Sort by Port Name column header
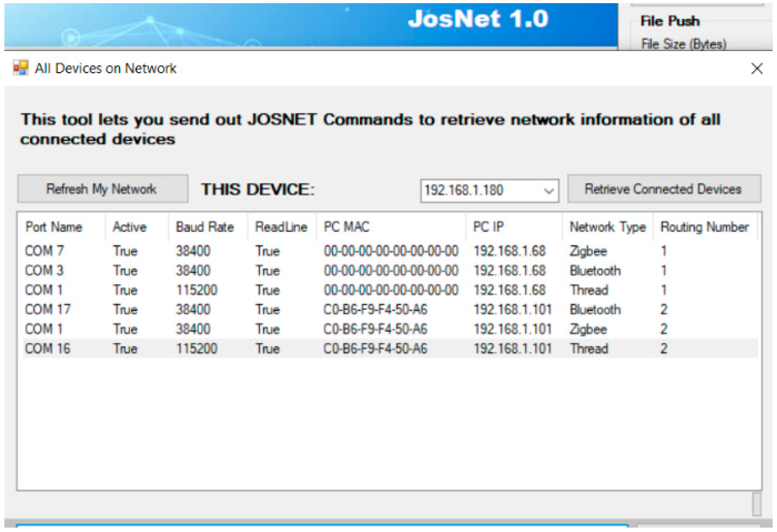The width and height of the screenshot is (777, 532). [54, 227]
